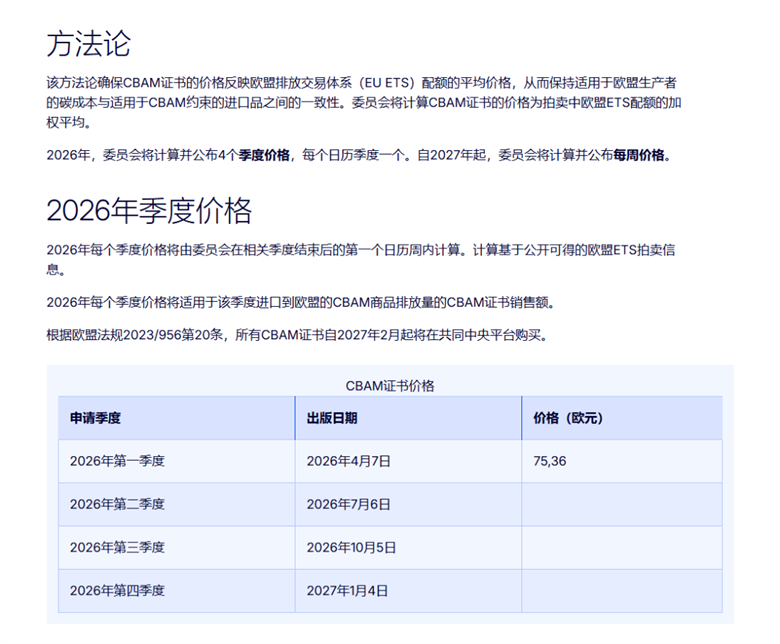Viewport: 780px width, 644px height.
Task: Click the 价格（欧元） column header
Action: [622, 418]
